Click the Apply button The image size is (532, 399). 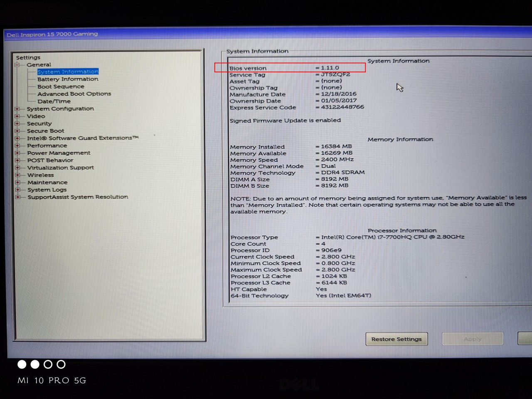473,339
